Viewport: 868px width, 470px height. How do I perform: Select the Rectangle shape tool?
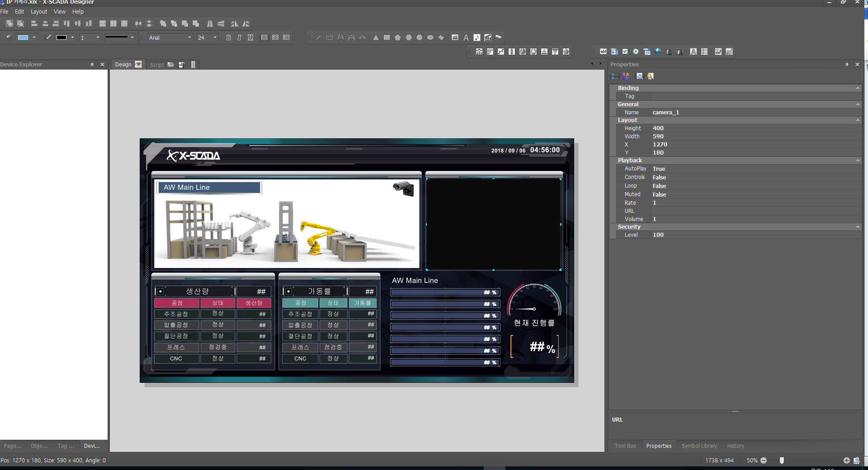[387, 38]
